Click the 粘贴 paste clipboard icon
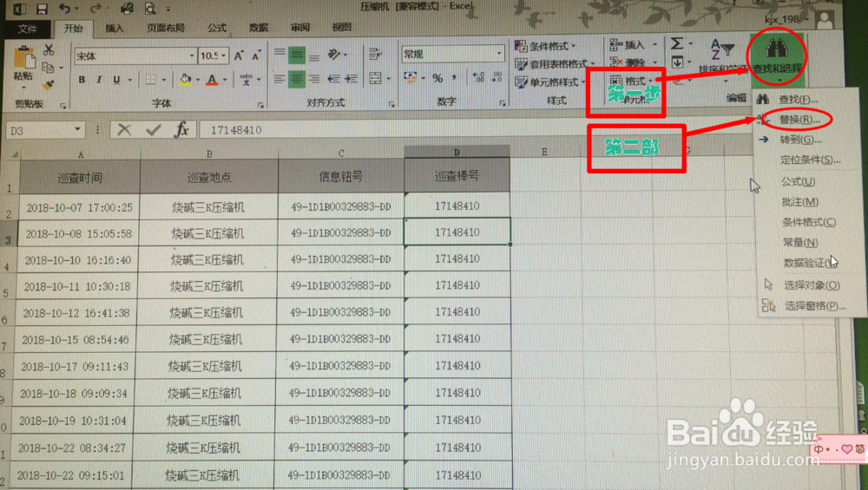This screenshot has height=490, width=868. tap(24, 57)
